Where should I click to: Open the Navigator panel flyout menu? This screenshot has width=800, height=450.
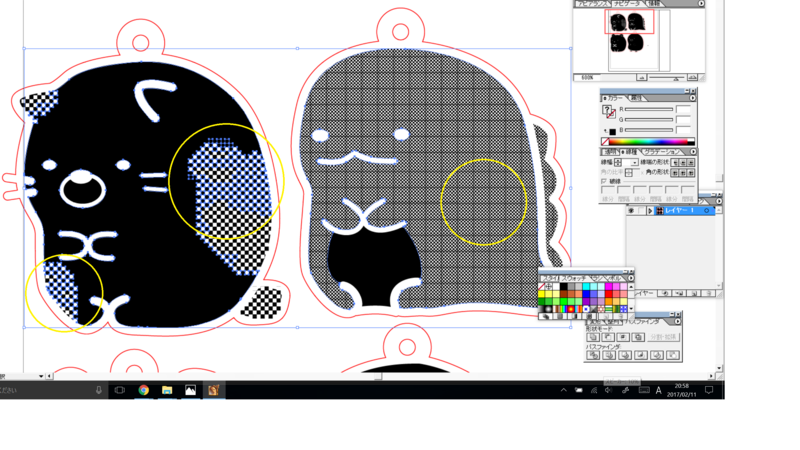pyautogui.click(x=702, y=3)
